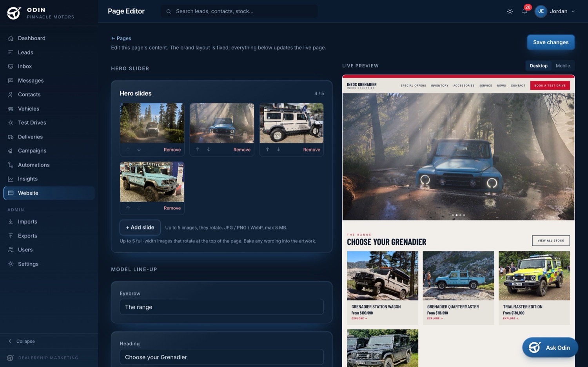Edit the Eyebrow field 'The range'
Screen dimensions: 588x367
221,307
